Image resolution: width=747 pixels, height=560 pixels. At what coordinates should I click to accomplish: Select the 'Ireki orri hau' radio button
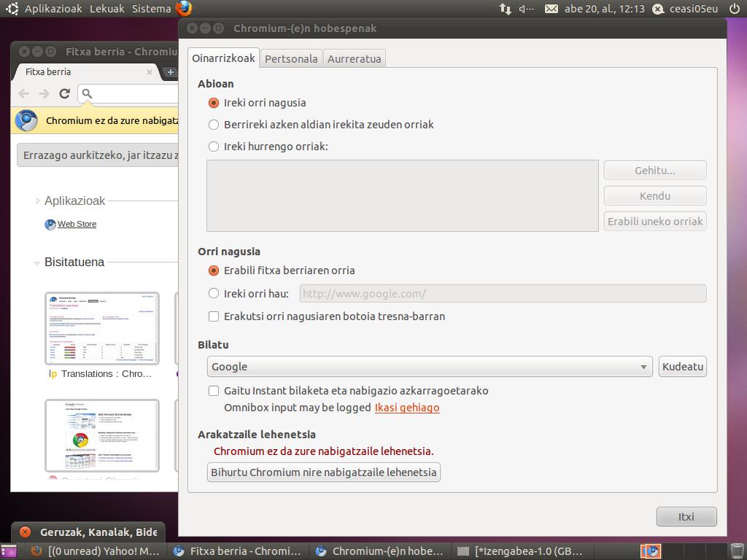point(214,294)
